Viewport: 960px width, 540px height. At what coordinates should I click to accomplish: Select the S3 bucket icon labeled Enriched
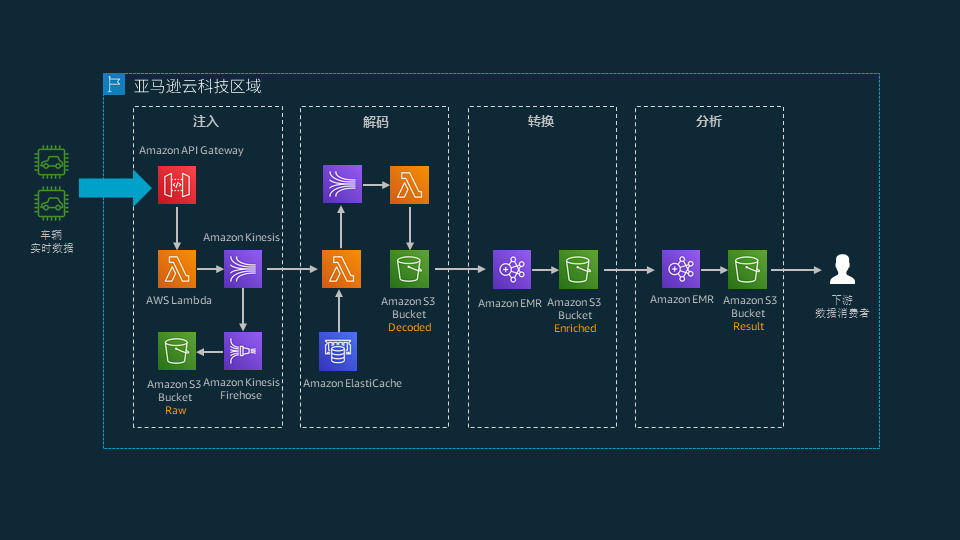tap(578, 269)
